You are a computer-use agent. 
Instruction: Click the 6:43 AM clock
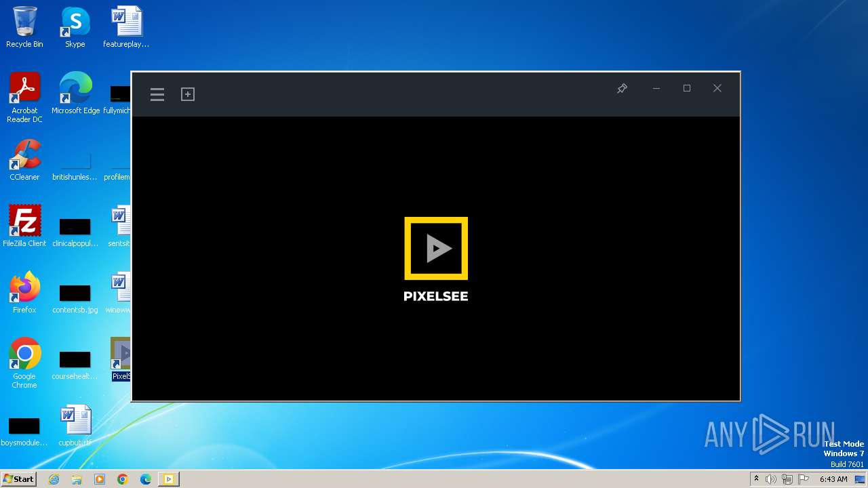(833, 479)
